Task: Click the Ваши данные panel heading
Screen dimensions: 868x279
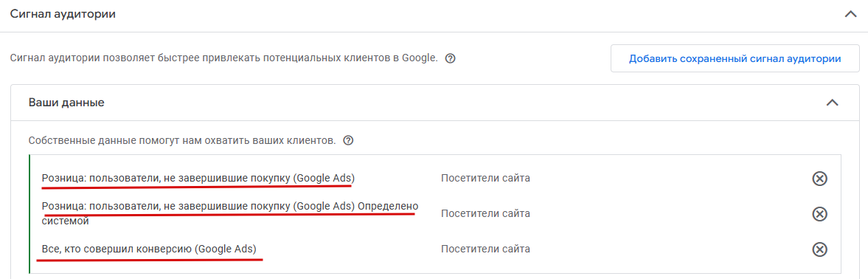Action: (66, 103)
